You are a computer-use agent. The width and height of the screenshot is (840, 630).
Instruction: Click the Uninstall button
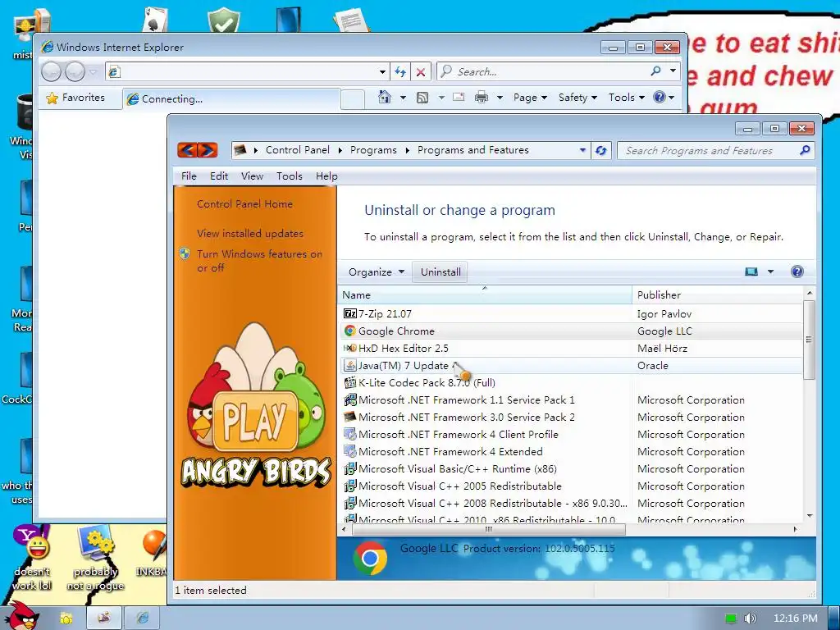coord(441,272)
